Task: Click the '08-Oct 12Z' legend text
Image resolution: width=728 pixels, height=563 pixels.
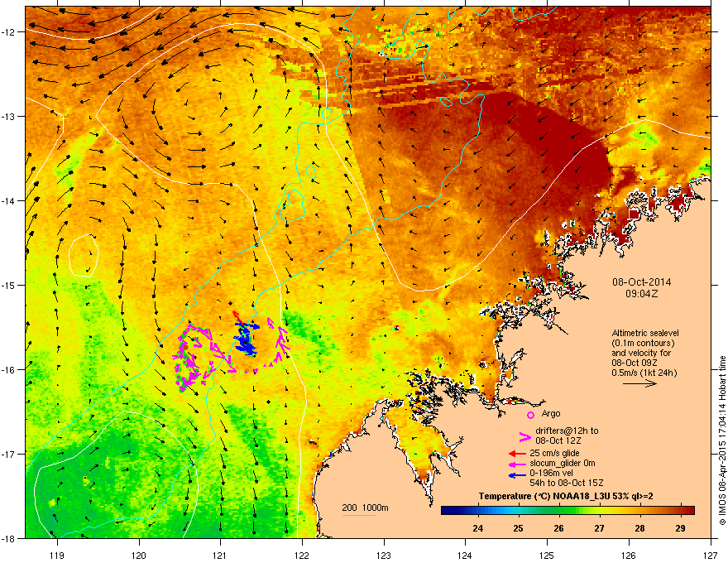Action: click(x=558, y=440)
